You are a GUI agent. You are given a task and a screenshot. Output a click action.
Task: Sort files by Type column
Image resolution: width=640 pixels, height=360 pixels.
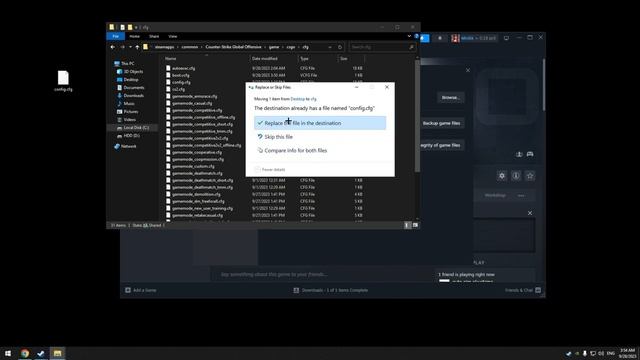point(304,58)
